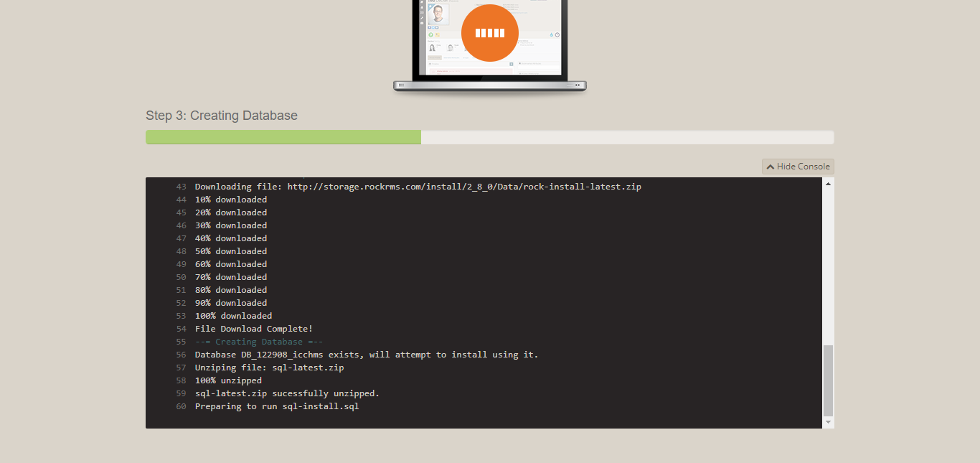980x463 pixels.
Task: Click the chevron arrow on Hide Console
Action: [770, 167]
